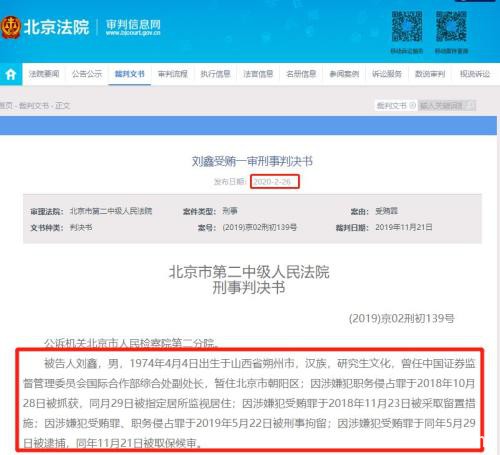Open the 诉讼服务 navigation tab
Image resolution: width=500 pixels, height=455 pixels.
(x=387, y=74)
